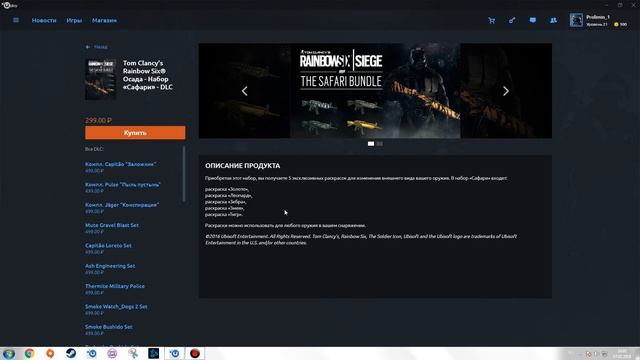Open Компл. Capitão "Заложник" DLC

[x=120, y=164]
